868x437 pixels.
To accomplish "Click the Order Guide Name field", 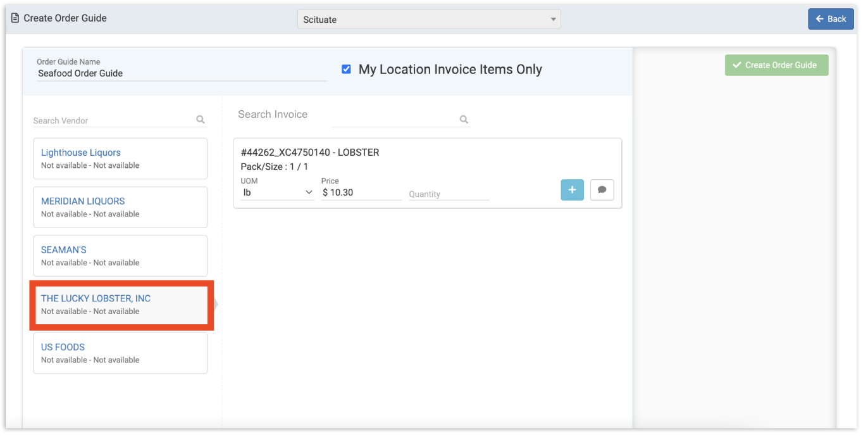I will pyautogui.click(x=182, y=73).
